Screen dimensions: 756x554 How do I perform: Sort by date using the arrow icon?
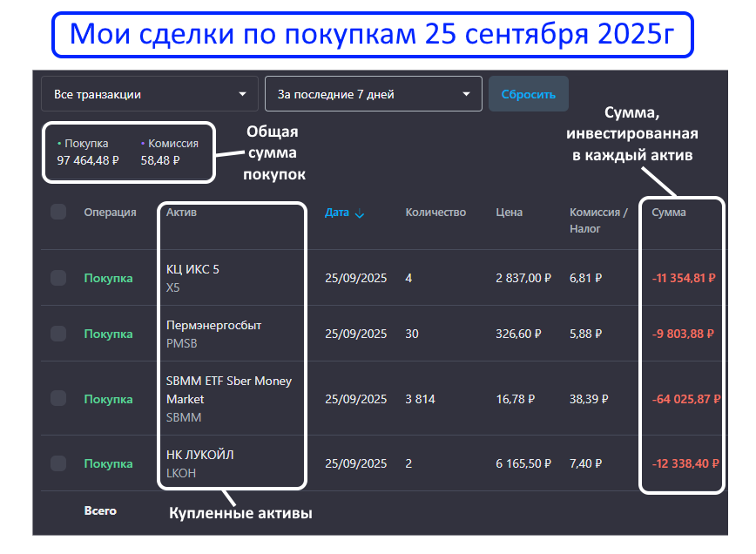[x=360, y=213]
